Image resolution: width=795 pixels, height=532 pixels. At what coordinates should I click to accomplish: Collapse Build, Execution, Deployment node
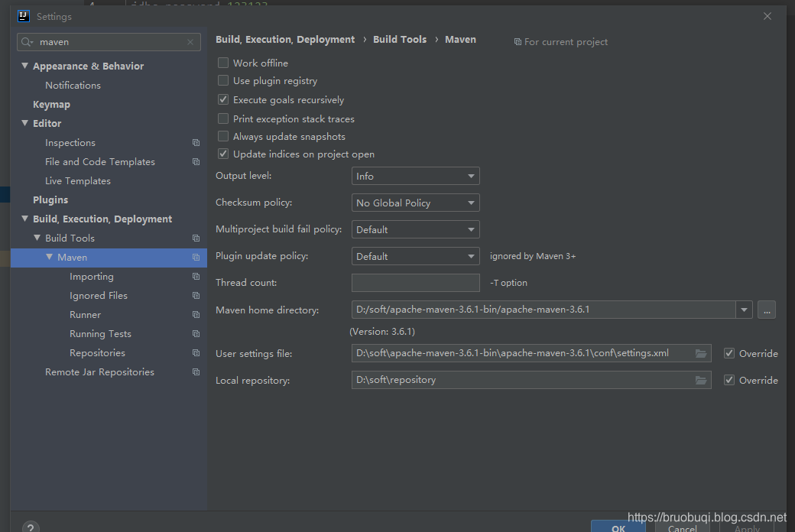click(x=24, y=219)
